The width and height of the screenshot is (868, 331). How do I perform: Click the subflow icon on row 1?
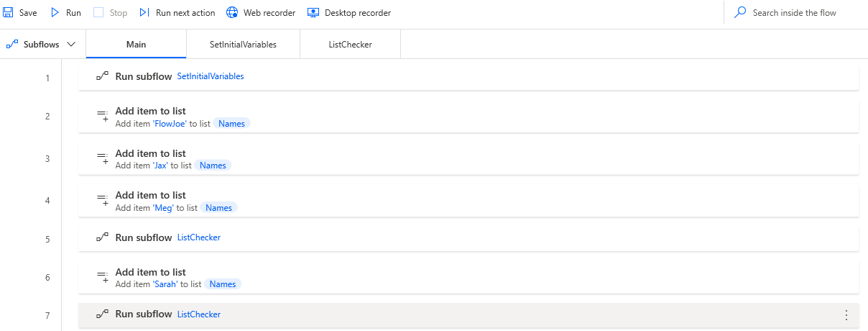click(102, 76)
